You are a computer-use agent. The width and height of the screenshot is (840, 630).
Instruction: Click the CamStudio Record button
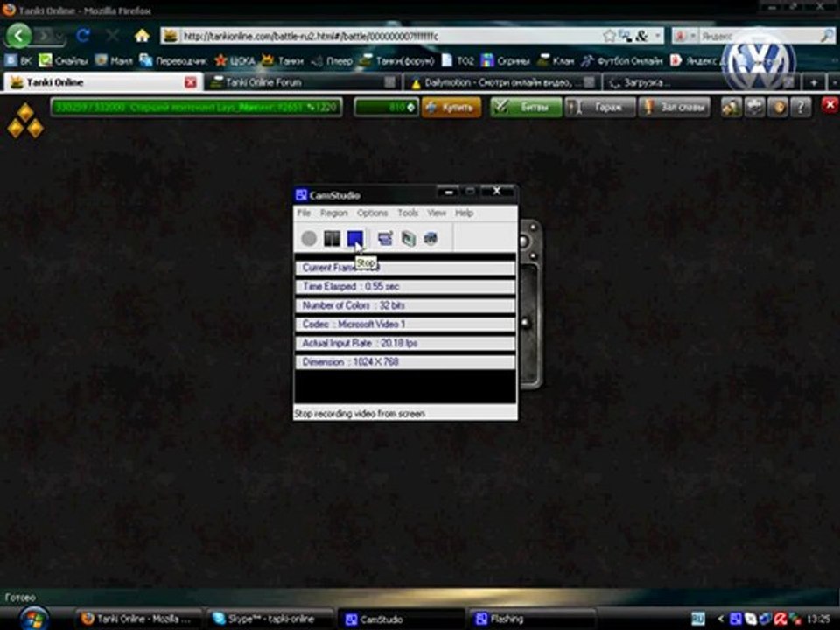click(x=309, y=238)
